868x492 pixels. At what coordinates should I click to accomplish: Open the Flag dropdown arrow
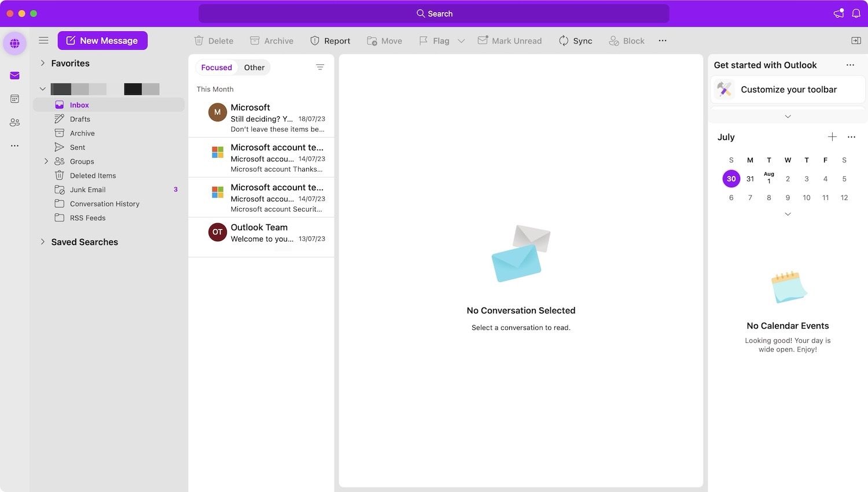point(461,41)
